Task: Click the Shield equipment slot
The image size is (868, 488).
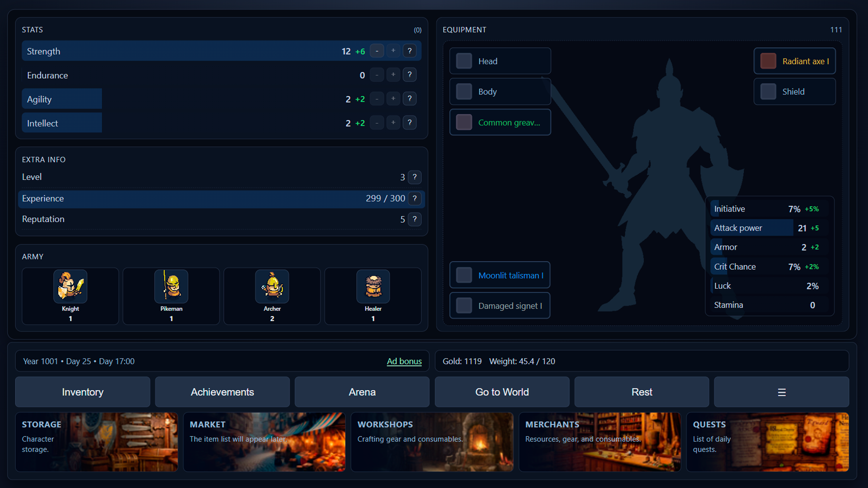Action: (x=794, y=91)
